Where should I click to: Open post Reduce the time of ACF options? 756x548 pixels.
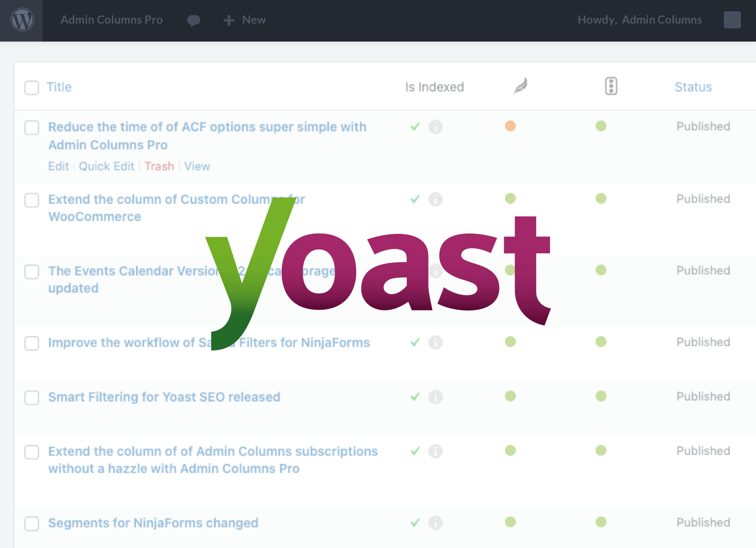click(x=207, y=136)
